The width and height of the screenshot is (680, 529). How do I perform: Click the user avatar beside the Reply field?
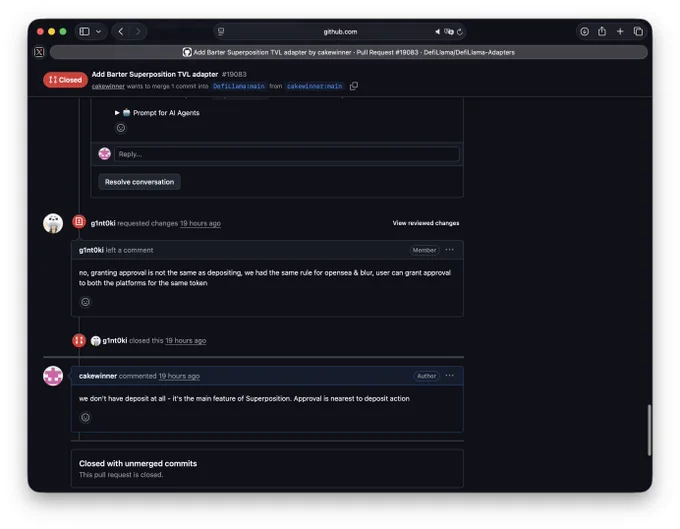point(105,153)
